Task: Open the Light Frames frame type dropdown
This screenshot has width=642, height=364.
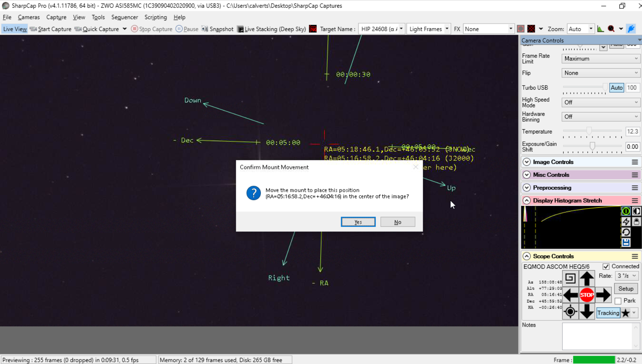Action: [x=428, y=29]
